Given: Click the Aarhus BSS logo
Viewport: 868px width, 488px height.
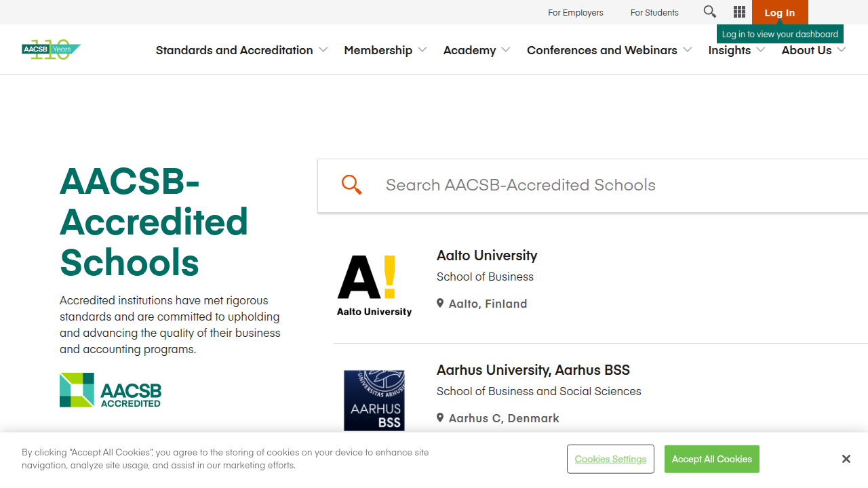Looking at the screenshot, I should point(374,400).
